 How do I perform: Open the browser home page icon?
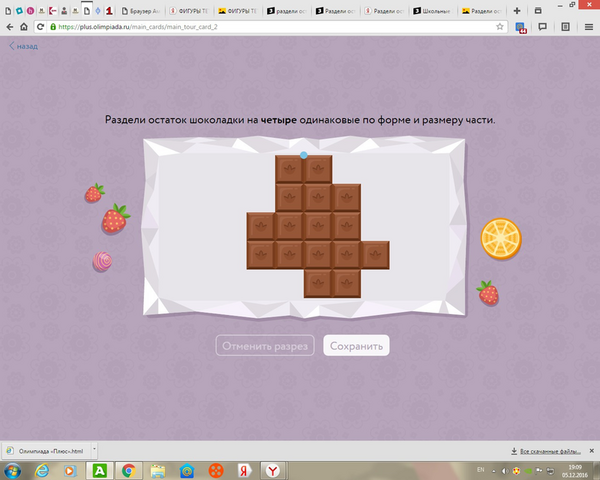[x=24, y=27]
